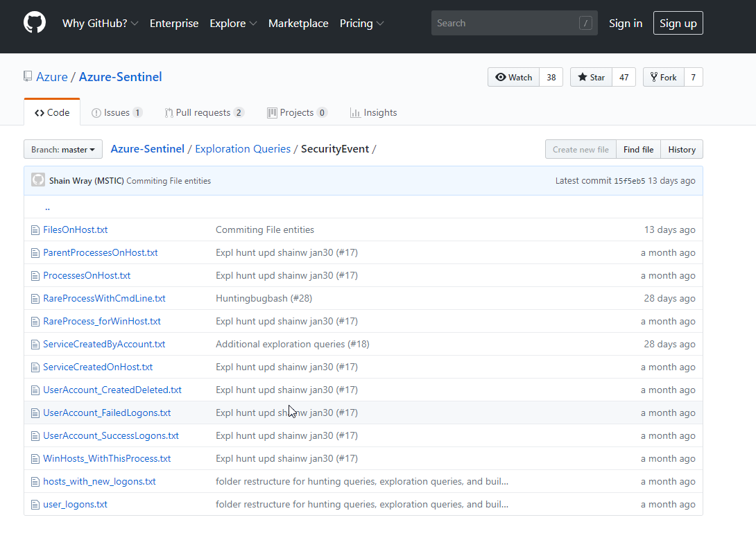
Task: Open the Insights tab
Action: pos(374,112)
